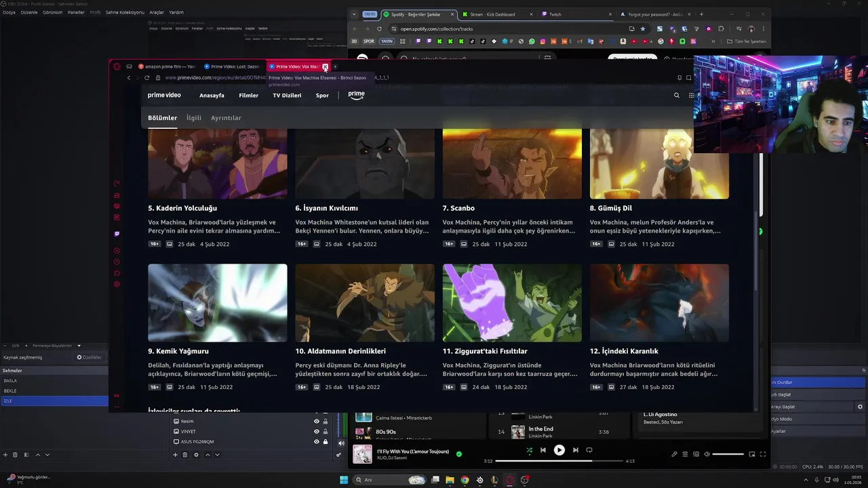Image resolution: width=868 pixels, height=488 pixels.
Task: Expand Chrome tab search chevron
Action: [x=353, y=14]
